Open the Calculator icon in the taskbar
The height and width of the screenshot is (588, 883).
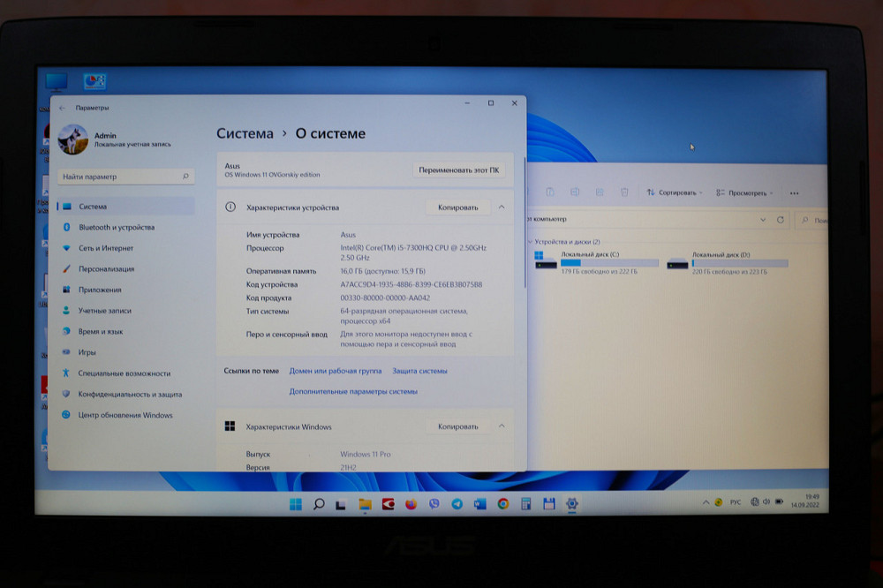pos(525,504)
